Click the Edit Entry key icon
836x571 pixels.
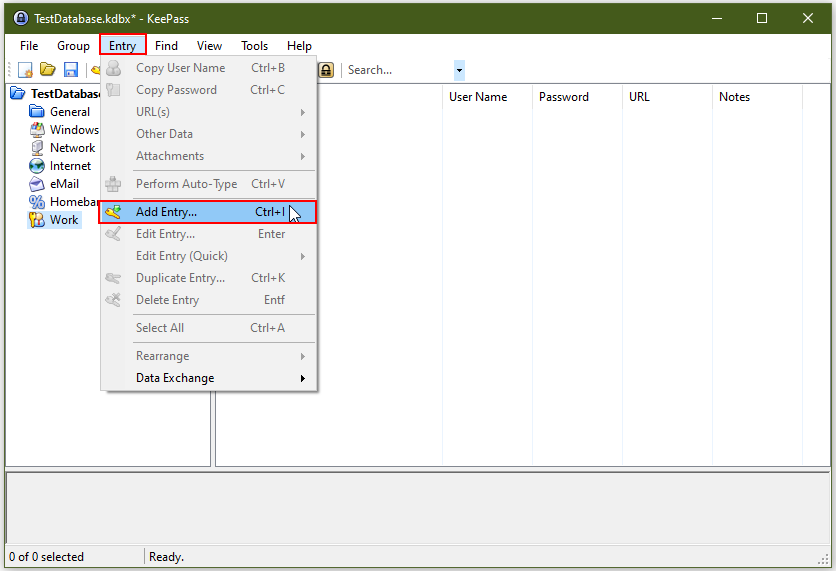pos(113,234)
